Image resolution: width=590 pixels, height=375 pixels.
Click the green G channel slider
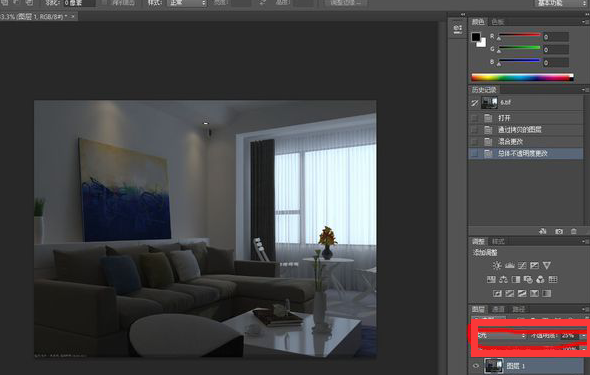[519, 49]
